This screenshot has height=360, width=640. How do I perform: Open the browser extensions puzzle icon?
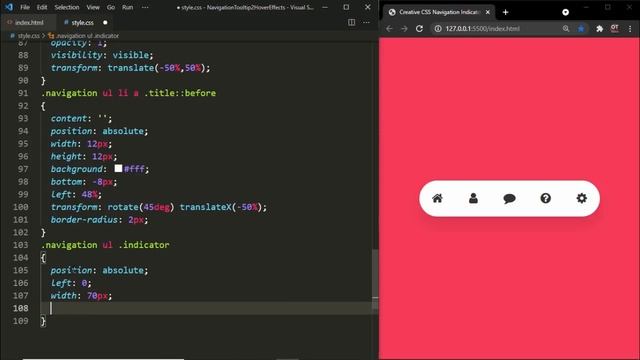point(600,29)
